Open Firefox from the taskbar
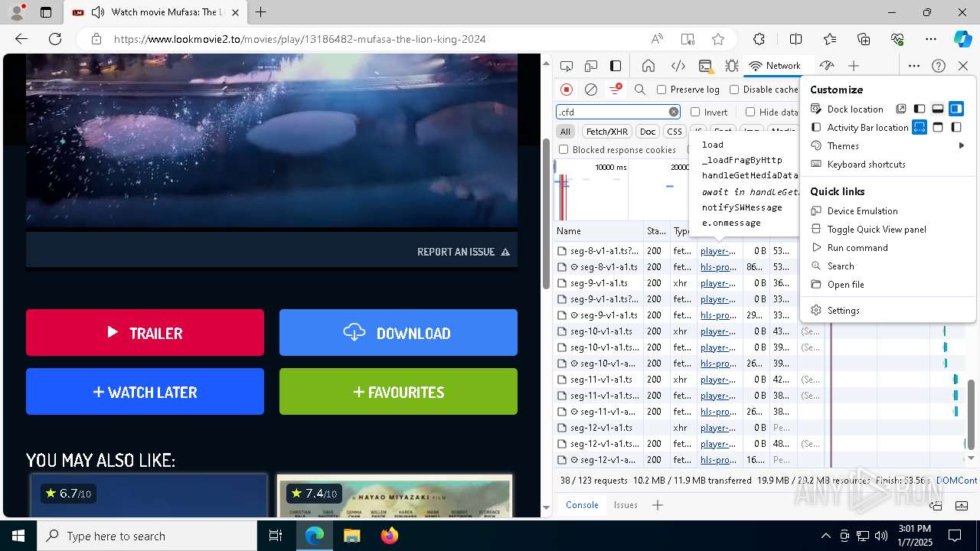 tap(389, 536)
